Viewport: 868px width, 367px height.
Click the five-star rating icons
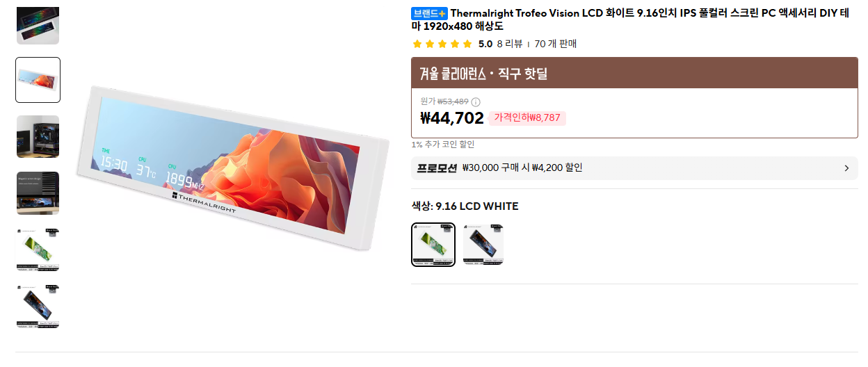pos(442,44)
